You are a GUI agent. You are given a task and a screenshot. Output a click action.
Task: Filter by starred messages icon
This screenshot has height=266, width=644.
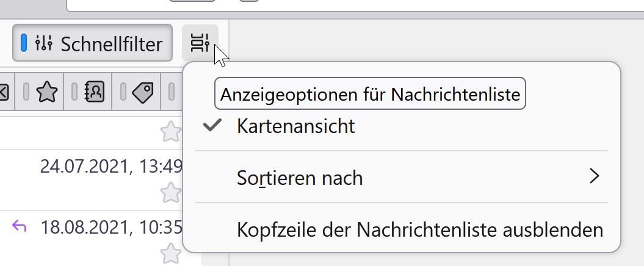[46, 92]
